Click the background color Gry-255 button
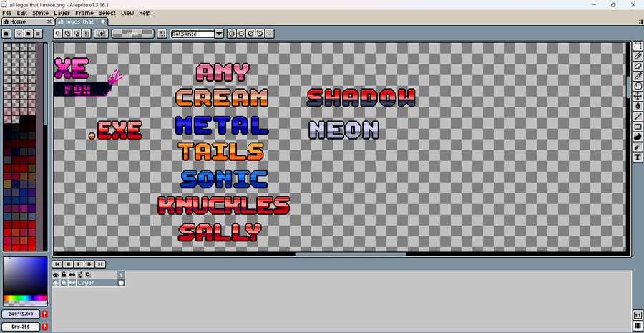The image size is (644, 333). click(21, 327)
